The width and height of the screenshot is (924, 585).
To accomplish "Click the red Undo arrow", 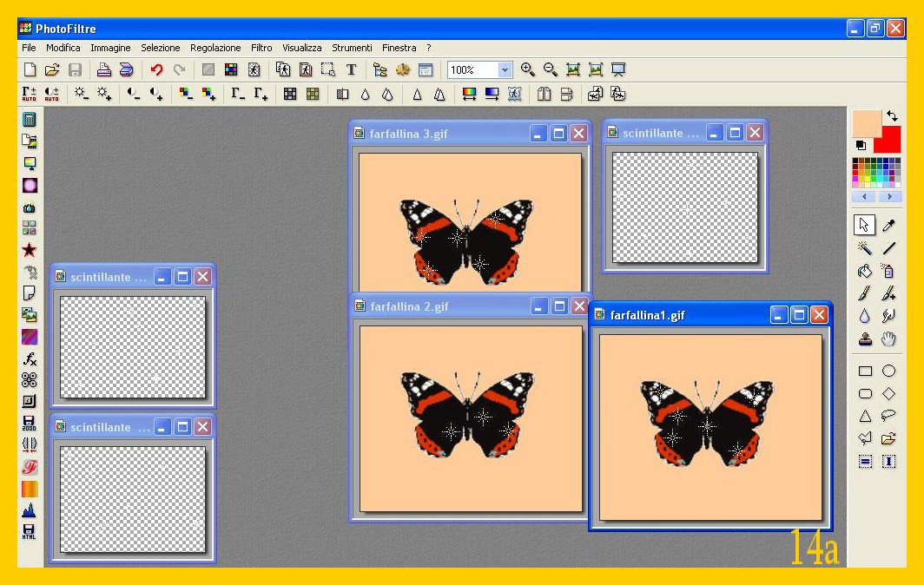I will click(x=156, y=69).
